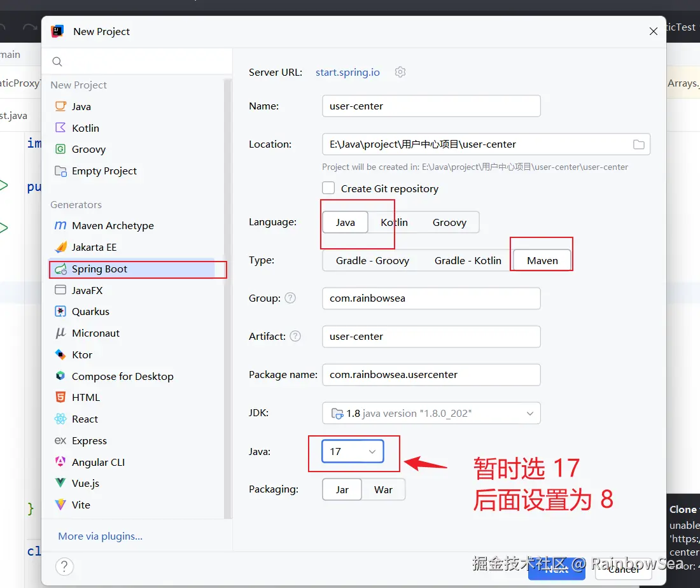
Task: Open More via plugins link
Action: [x=101, y=536]
